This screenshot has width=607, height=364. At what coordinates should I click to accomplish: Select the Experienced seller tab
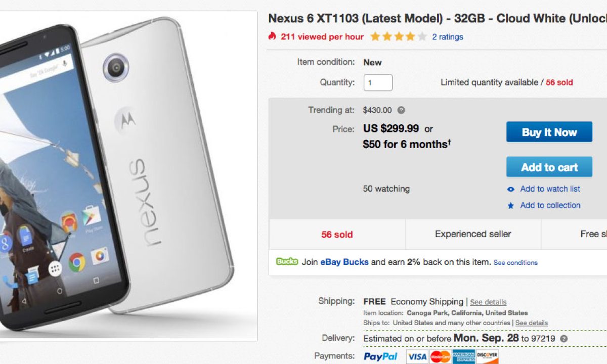pyautogui.click(x=473, y=234)
